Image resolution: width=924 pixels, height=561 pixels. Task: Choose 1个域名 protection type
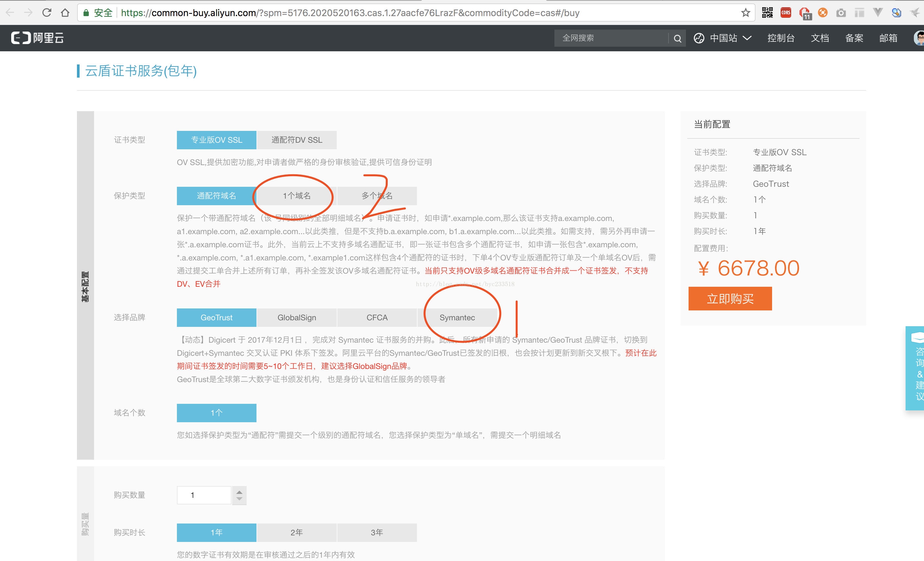pos(297,196)
